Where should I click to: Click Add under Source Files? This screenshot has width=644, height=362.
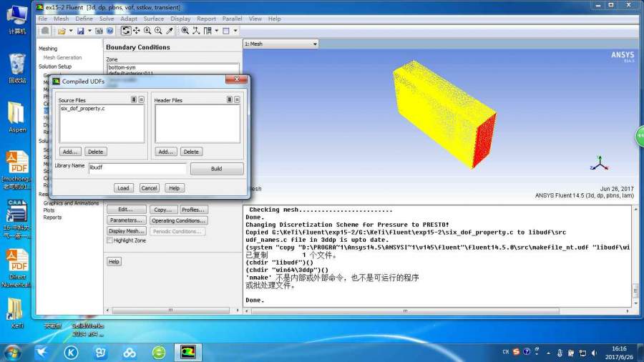click(x=70, y=152)
